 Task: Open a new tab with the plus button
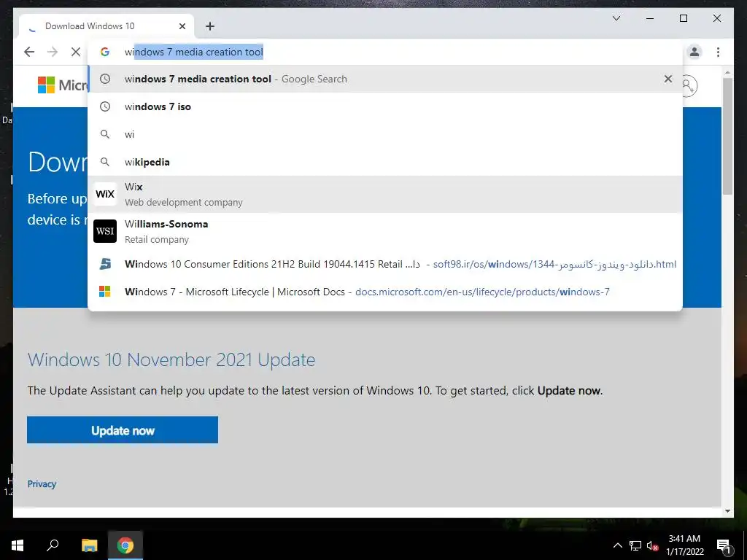point(210,26)
